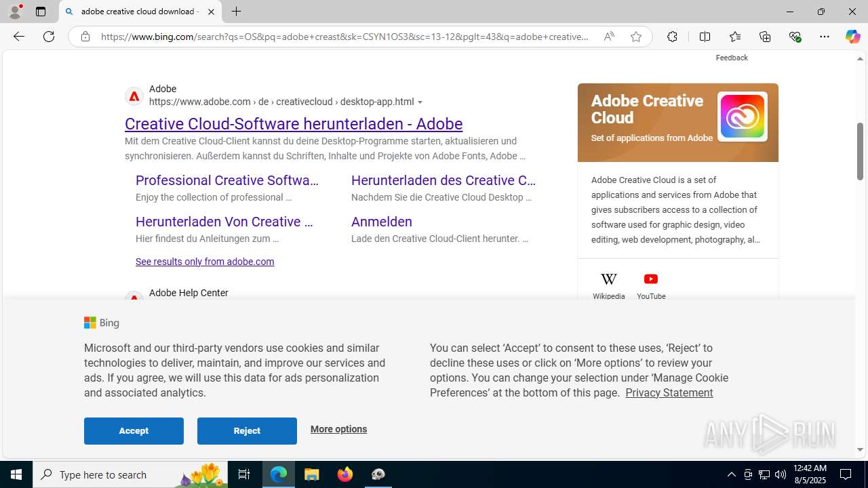Launch Firefox from the taskbar
Screen dimensions: 868x488
(x=345, y=474)
